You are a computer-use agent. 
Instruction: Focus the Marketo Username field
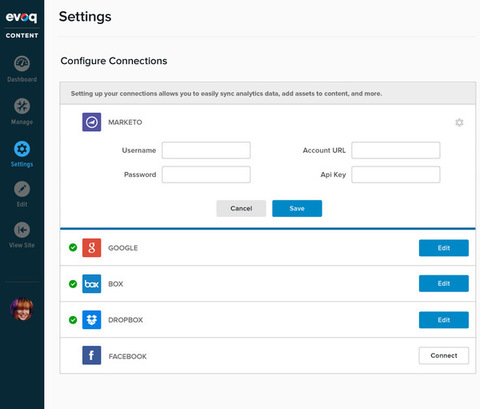206,150
